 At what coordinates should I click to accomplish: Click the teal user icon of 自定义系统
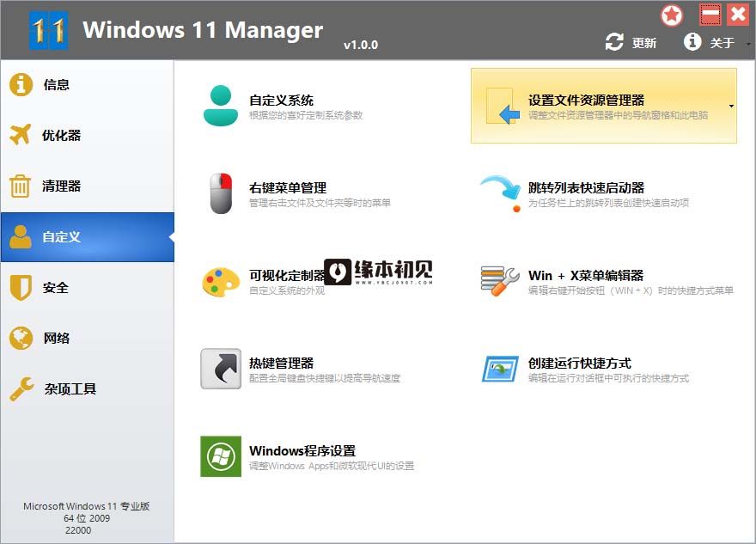(x=221, y=106)
